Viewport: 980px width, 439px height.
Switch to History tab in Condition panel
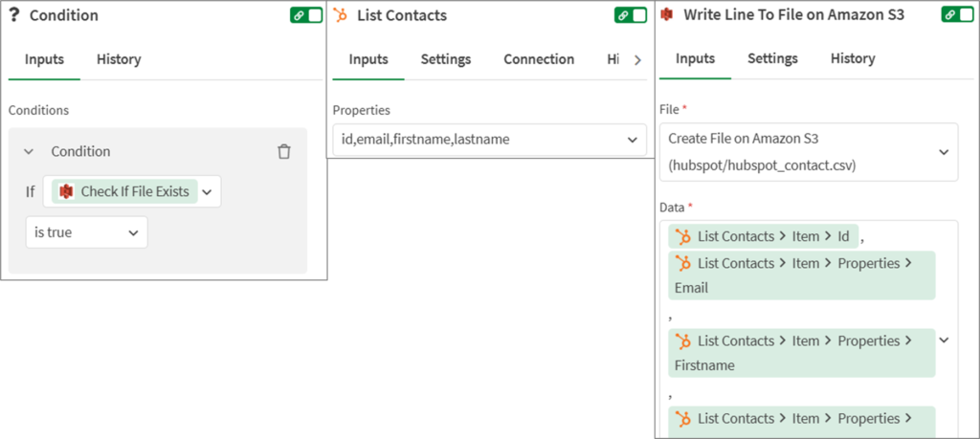(119, 59)
